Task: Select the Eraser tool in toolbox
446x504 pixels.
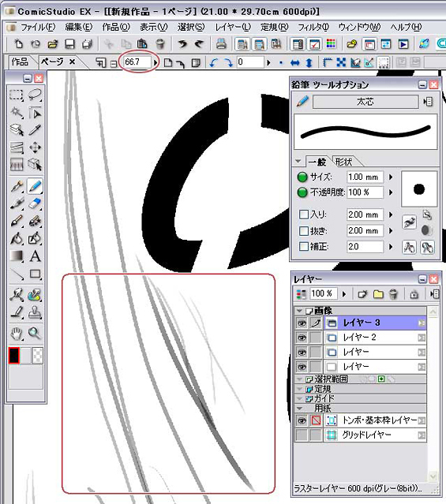Action: 35,203
